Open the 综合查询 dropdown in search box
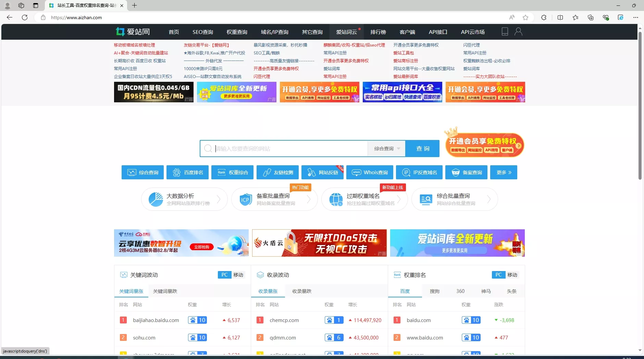The width and height of the screenshot is (644, 359). tap(386, 149)
